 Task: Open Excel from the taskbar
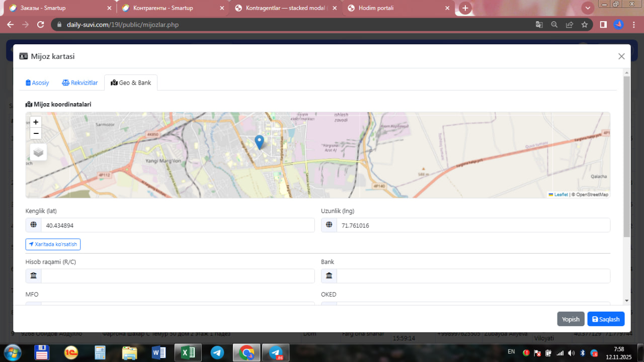188,352
